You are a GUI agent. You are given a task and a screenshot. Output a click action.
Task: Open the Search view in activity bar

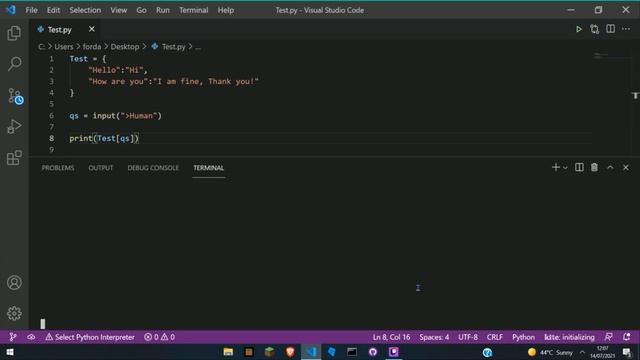pyautogui.click(x=14, y=64)
